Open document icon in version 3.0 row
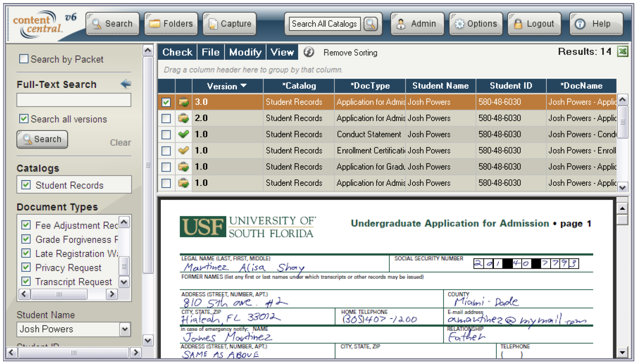The image size is (637, 364). click(184, 102)
